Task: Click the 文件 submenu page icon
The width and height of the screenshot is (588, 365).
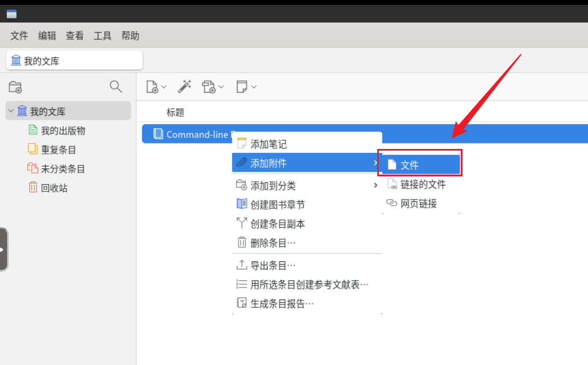Action: coord(392,164)
